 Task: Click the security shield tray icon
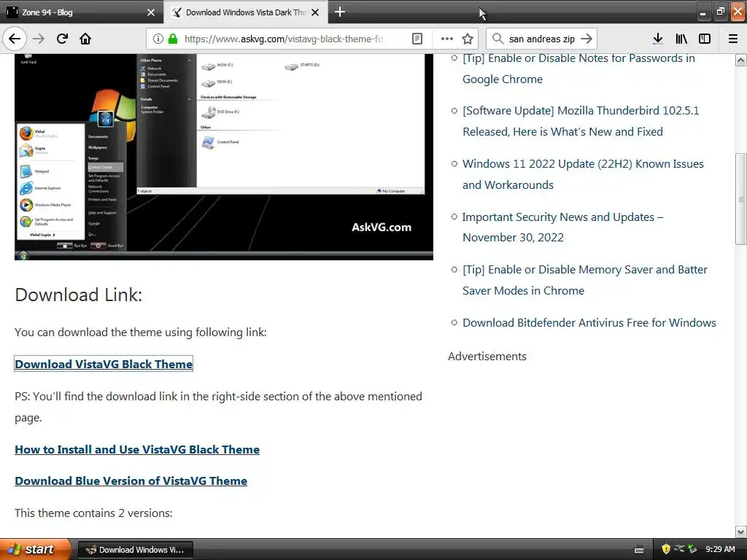pos(666,550)
